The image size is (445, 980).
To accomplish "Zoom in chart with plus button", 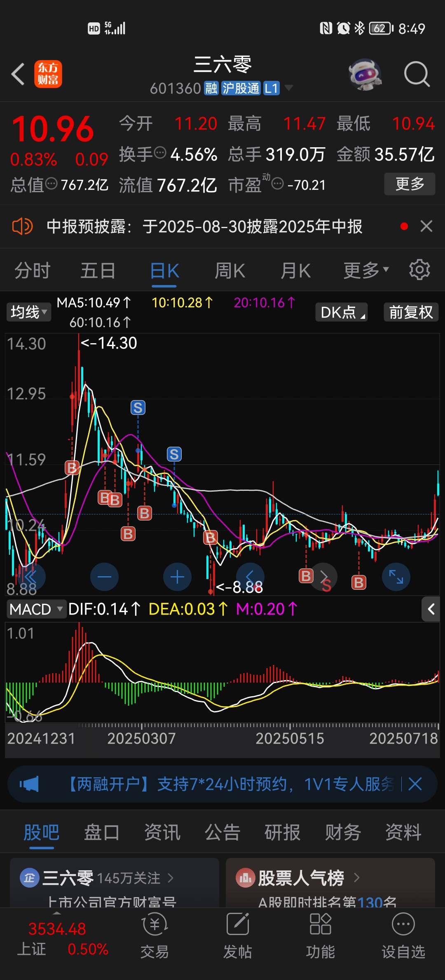I will (x=177, y=577).
